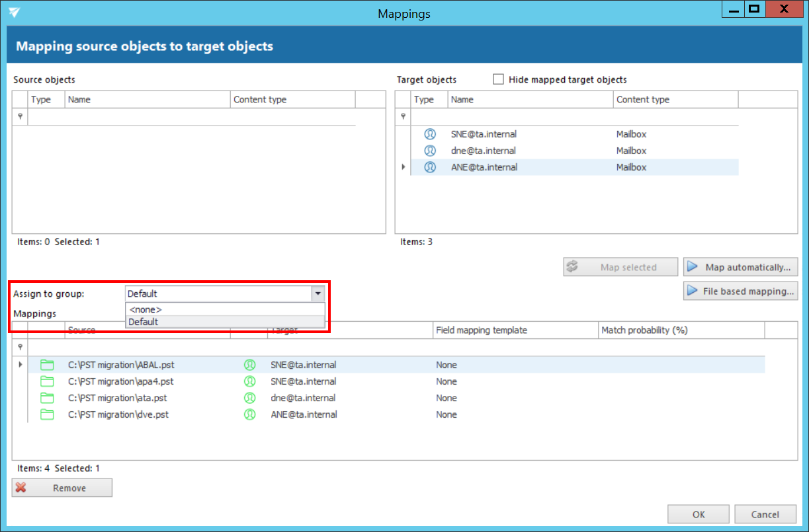Screen dimensions: 809x532
Task: Click mailbox icon for ANE@ta.internal target
Action: tap(430, 167)
